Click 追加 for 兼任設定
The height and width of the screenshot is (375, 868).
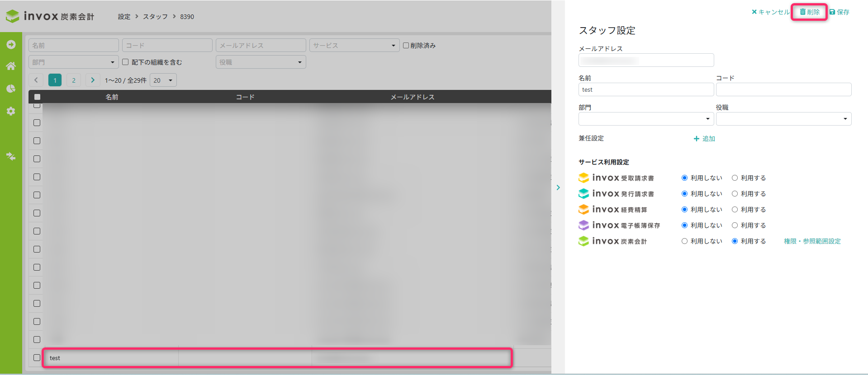pyautogui.click(x=704, y=139)
